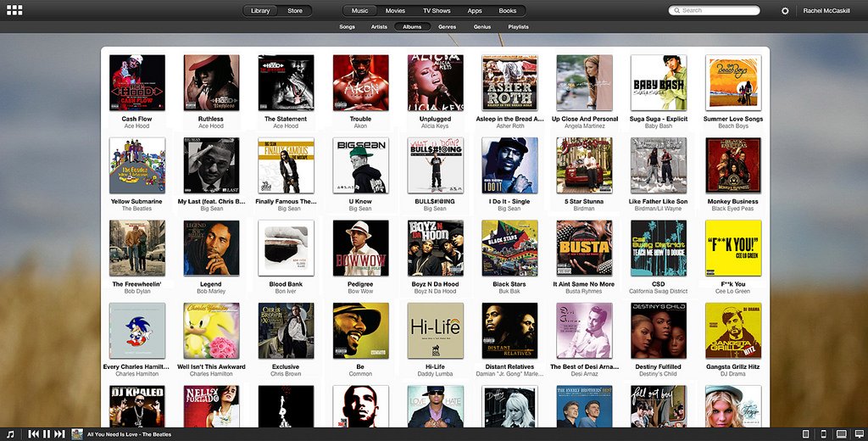Click into the Search field

(714, 10)
